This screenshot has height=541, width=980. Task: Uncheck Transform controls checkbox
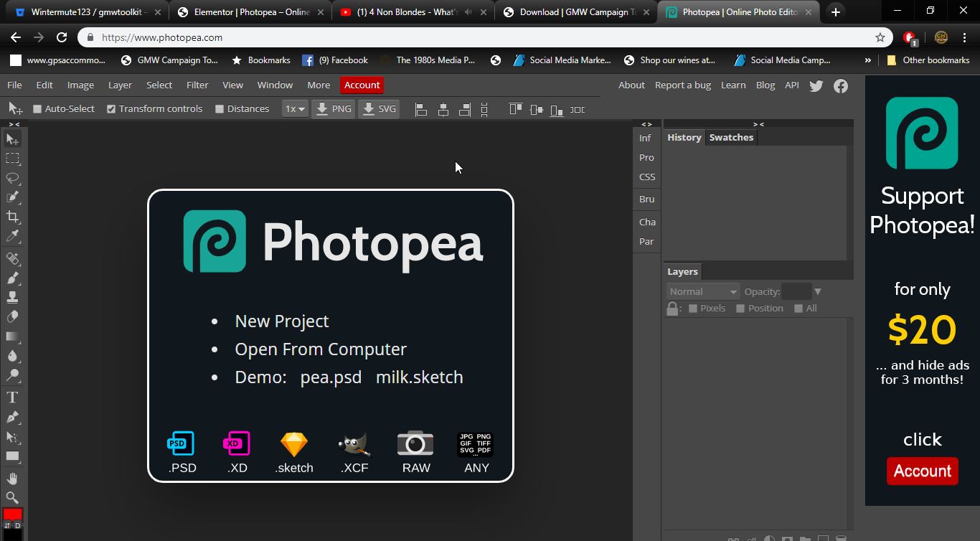pos(111,109)
